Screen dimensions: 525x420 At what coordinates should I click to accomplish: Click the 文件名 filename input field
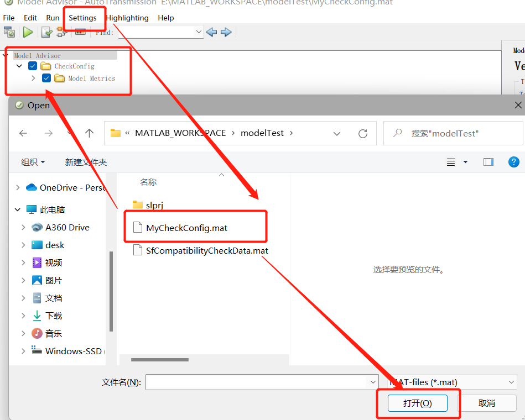(262, 382)
